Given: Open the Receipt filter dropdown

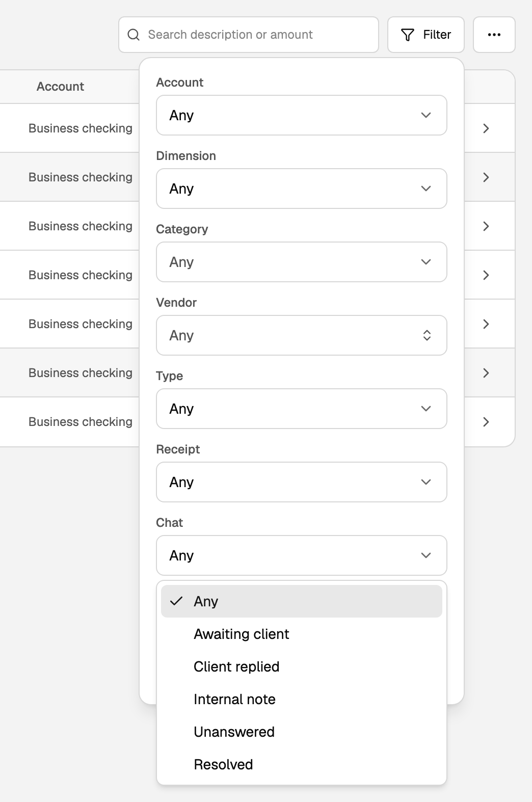Looking at the screenshot, I should 302,482.
